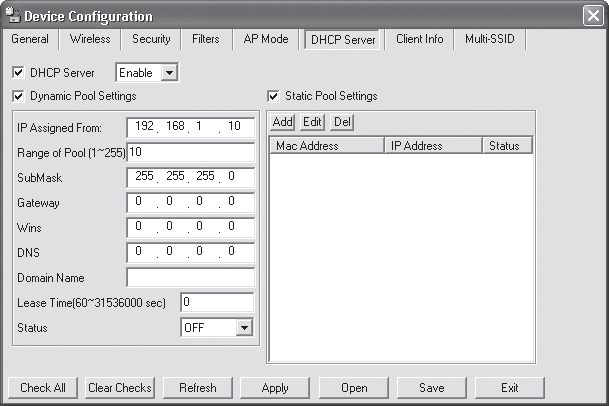Click the IP Assigned From field

[191, 127]
